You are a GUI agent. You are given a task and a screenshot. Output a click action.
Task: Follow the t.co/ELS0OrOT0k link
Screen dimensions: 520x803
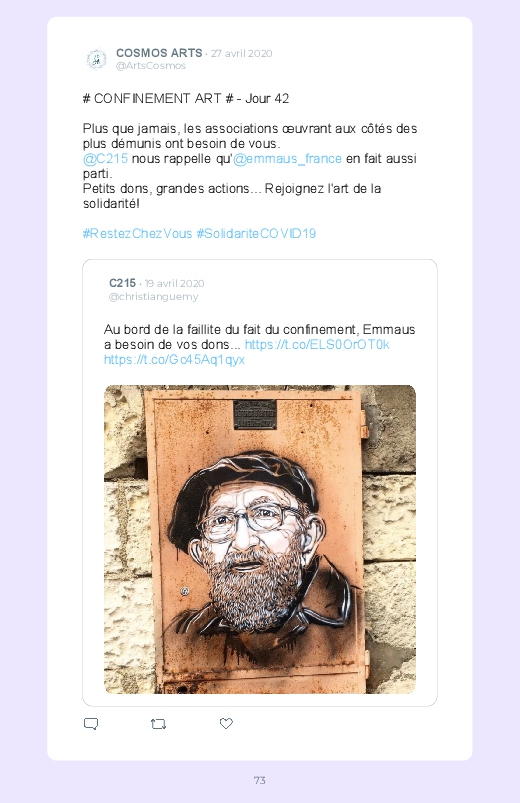pos(317,345)
